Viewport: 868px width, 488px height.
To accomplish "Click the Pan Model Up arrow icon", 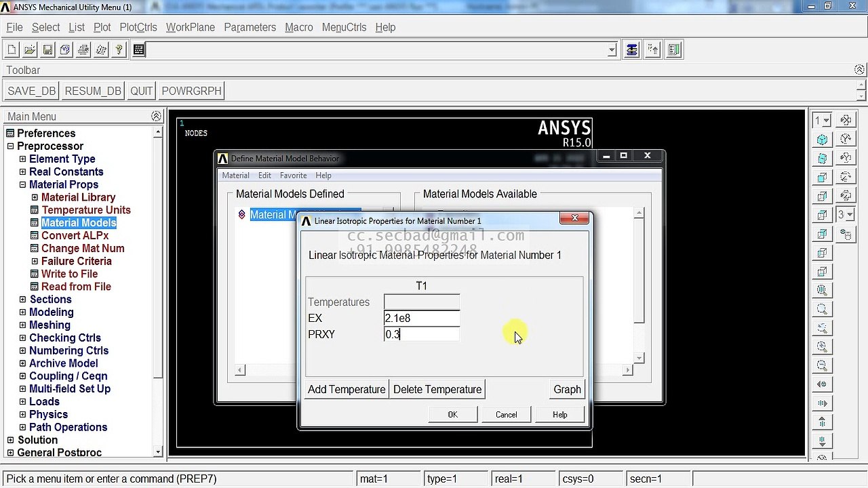I will (x=822, y=422).
